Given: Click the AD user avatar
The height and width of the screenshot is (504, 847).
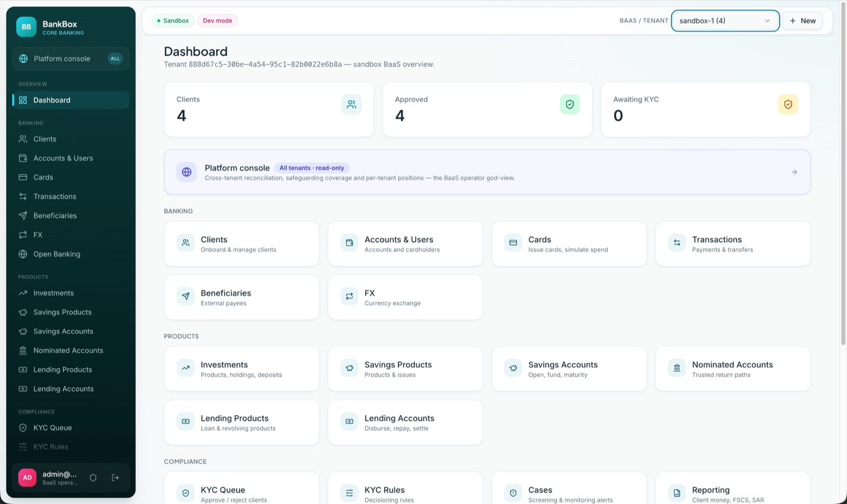Looking at the screenshot, I should (27, 478).
